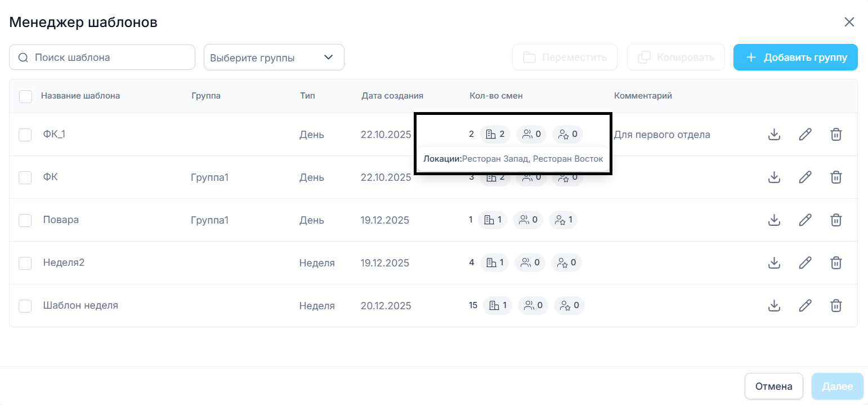Tick the Повара row checkbox
Screen dimensions: 868x405
click(25, 220)
